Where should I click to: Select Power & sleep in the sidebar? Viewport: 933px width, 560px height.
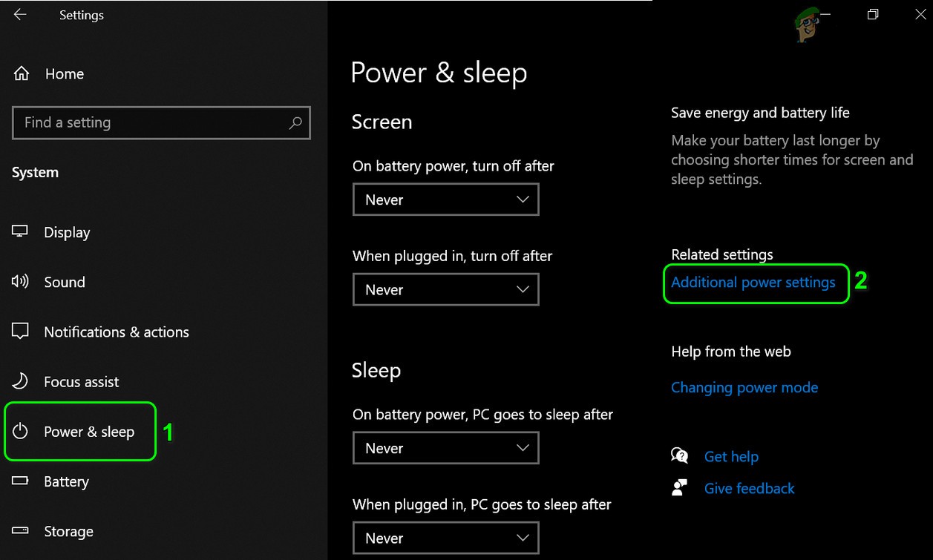point(89,431)
